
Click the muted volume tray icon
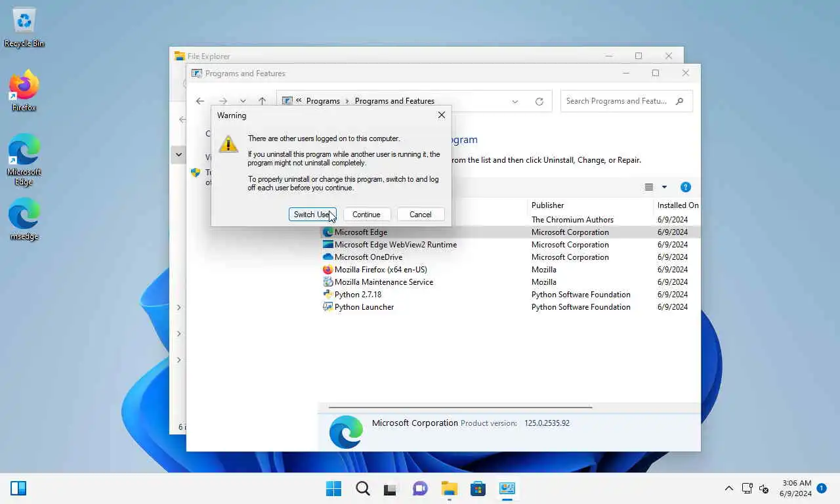[764, 488]
